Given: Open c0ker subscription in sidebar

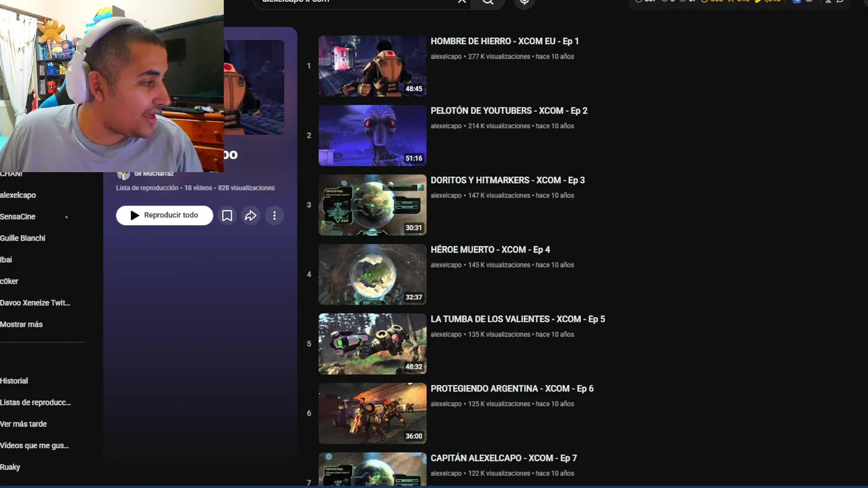Looking at the screenshot, I should [9, 281].
